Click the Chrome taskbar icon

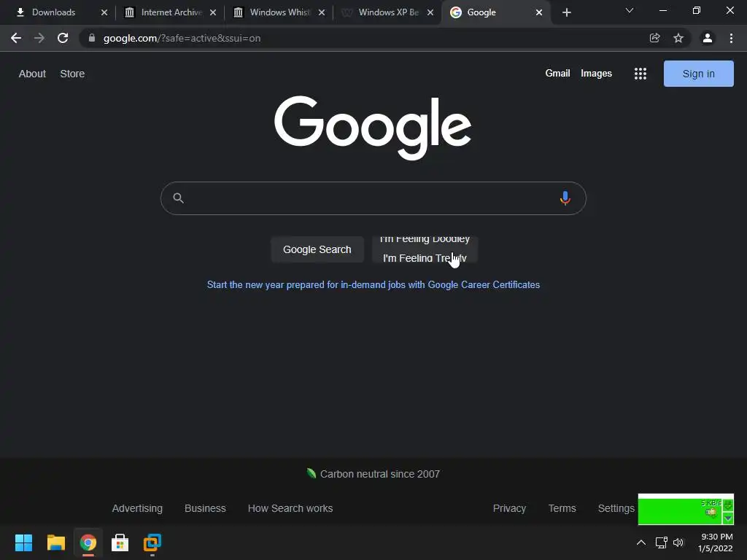88,542
